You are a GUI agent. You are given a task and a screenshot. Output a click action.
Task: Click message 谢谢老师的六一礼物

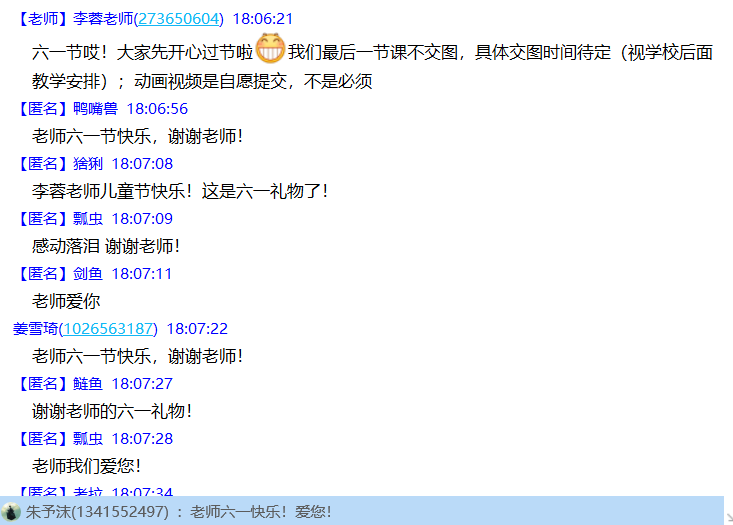coord(112,411)
